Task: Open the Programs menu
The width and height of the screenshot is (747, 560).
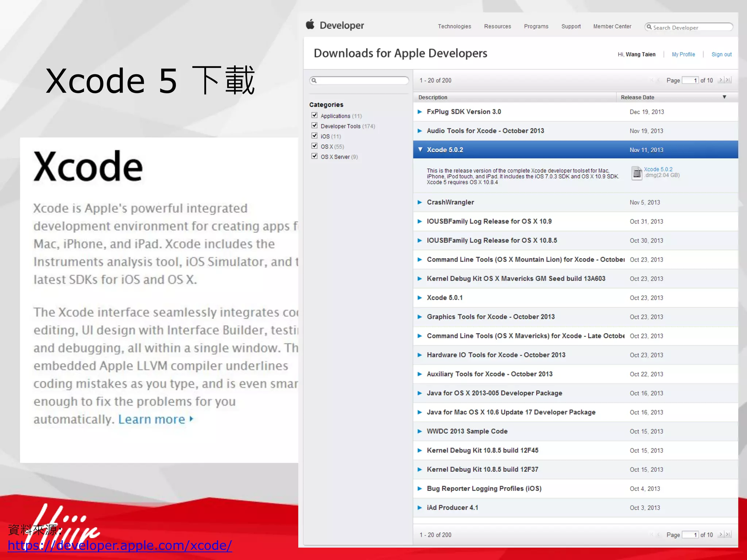Action: [536, 26]
